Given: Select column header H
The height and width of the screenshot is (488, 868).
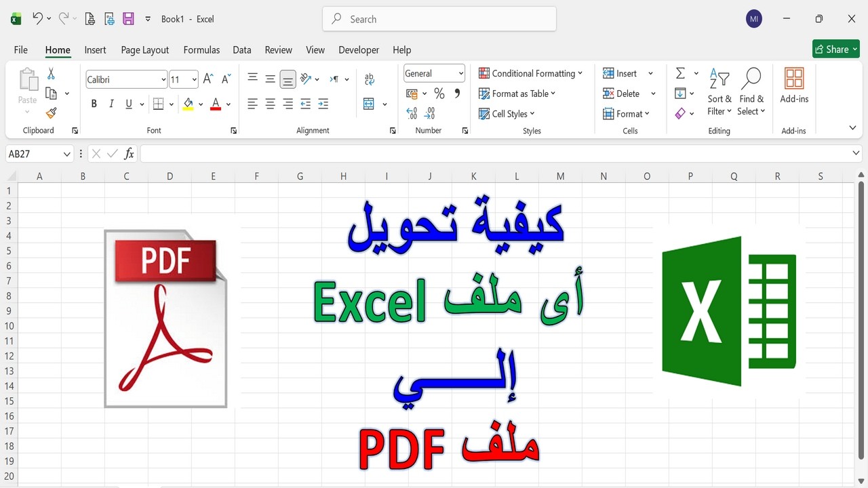Looking at the screenshot, I should coord(343,176).
